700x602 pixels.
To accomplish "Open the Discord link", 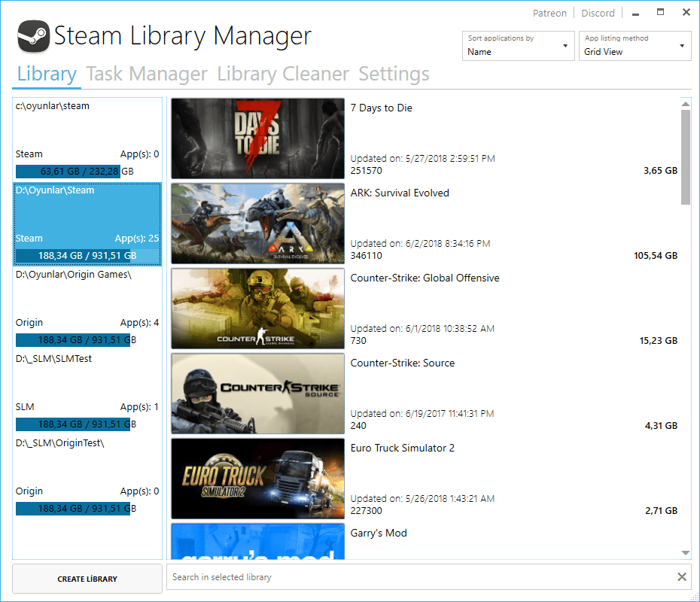I will coord(598,13).
